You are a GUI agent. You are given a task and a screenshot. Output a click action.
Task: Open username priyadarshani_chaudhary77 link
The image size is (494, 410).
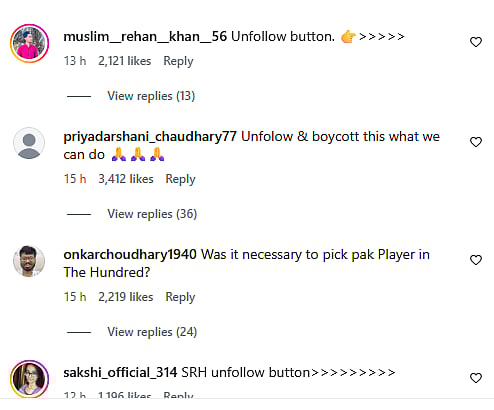(x=150, y=137)
